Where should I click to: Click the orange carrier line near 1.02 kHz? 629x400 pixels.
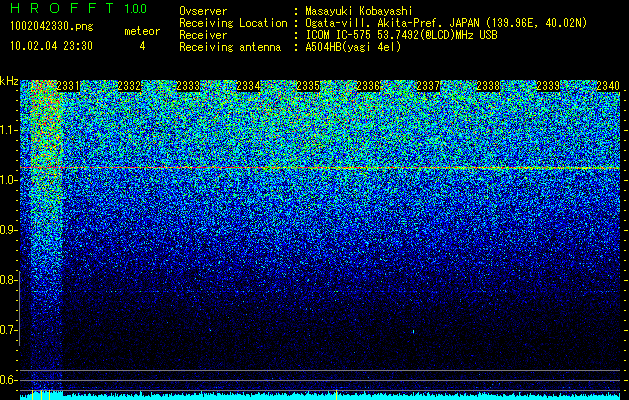320,167
